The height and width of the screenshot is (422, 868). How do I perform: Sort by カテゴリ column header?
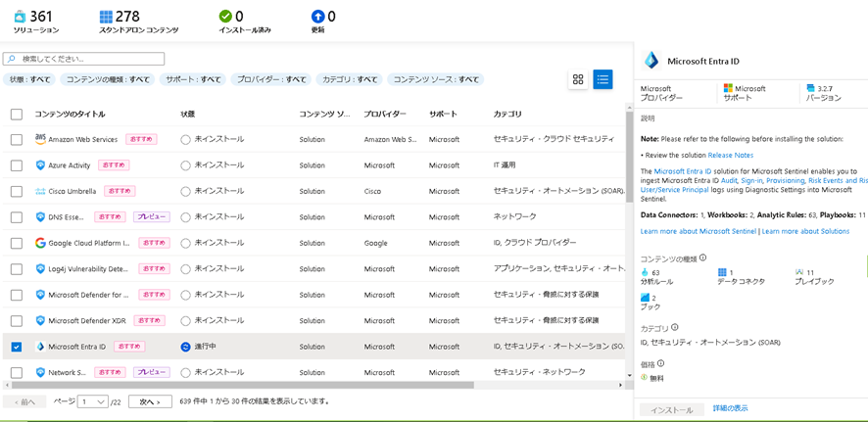click(507, 115)
